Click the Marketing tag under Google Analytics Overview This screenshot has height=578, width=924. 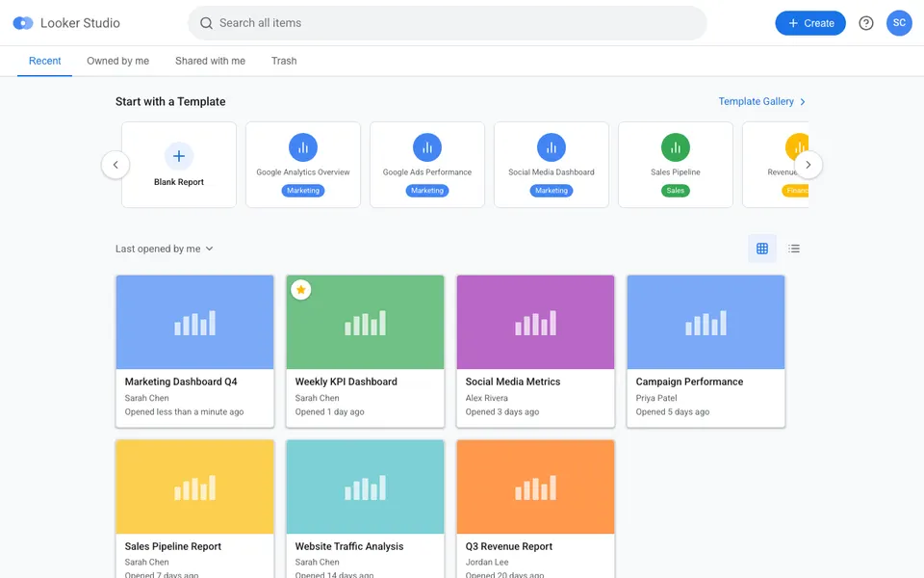[303, 191]
